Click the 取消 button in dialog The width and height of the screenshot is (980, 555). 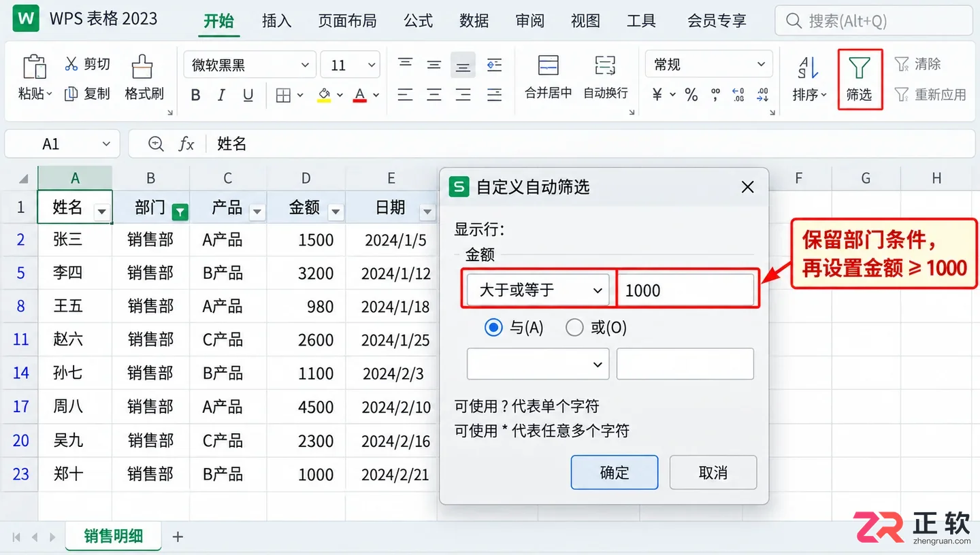713,473
